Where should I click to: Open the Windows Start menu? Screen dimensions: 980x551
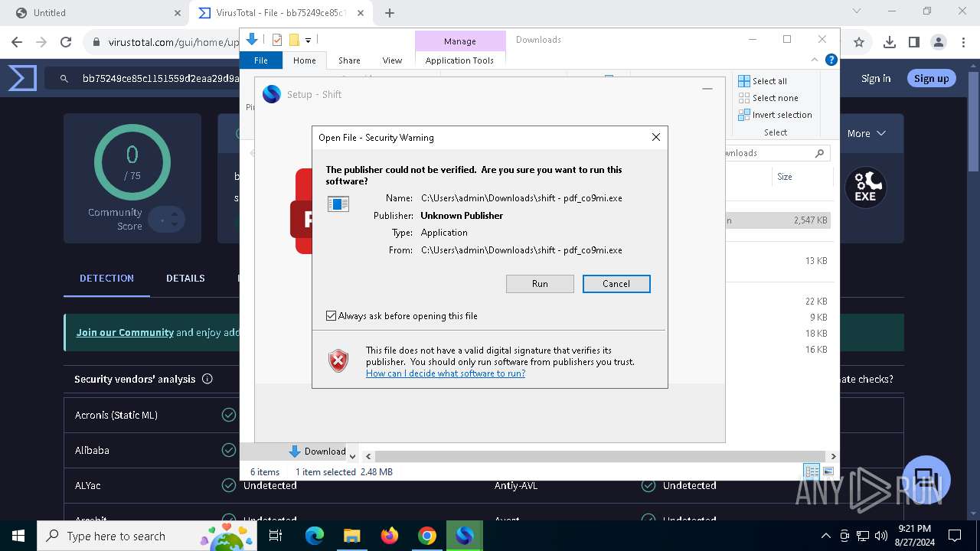pyautogui.click(x=18, y=536)
